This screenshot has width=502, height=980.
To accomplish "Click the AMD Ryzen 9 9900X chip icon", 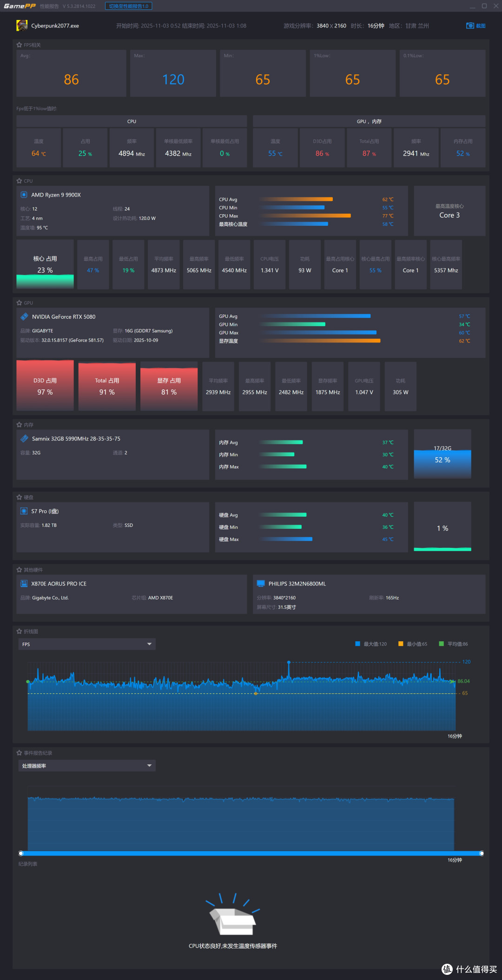I will click(24, 195).
